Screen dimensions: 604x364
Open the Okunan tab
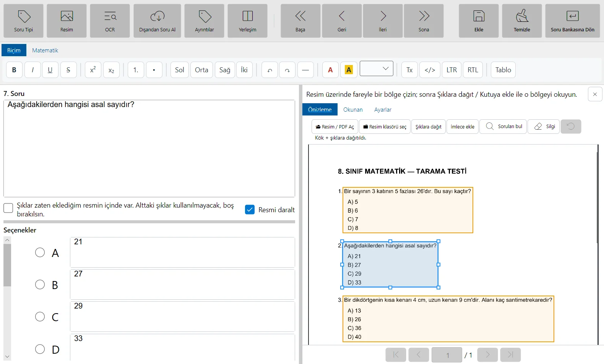pos(353,110)
